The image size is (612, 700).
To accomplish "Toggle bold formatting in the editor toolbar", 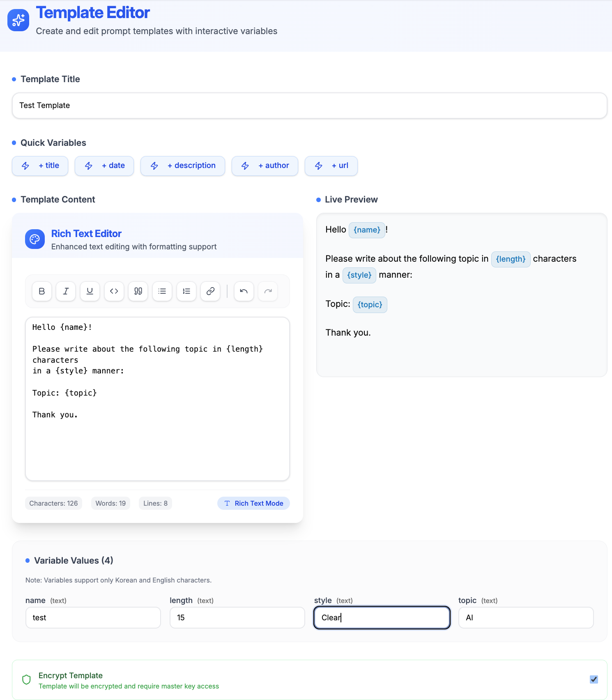I will (x=42, y=291).
